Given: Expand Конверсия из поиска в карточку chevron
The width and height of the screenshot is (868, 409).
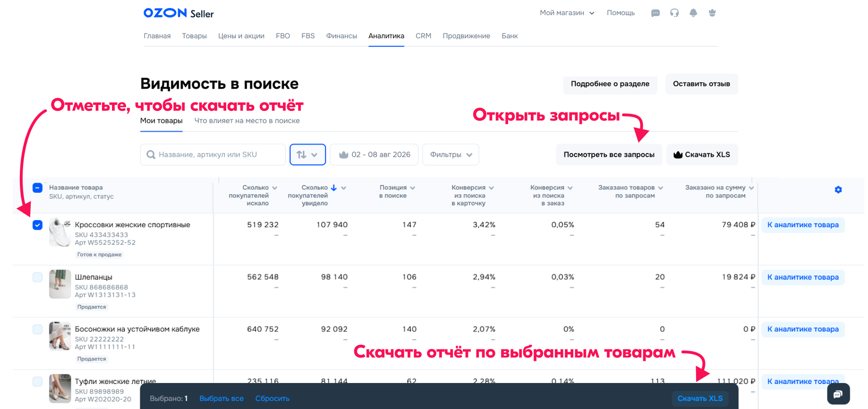Looking at the screenshot, I should (x=491, y=187).
